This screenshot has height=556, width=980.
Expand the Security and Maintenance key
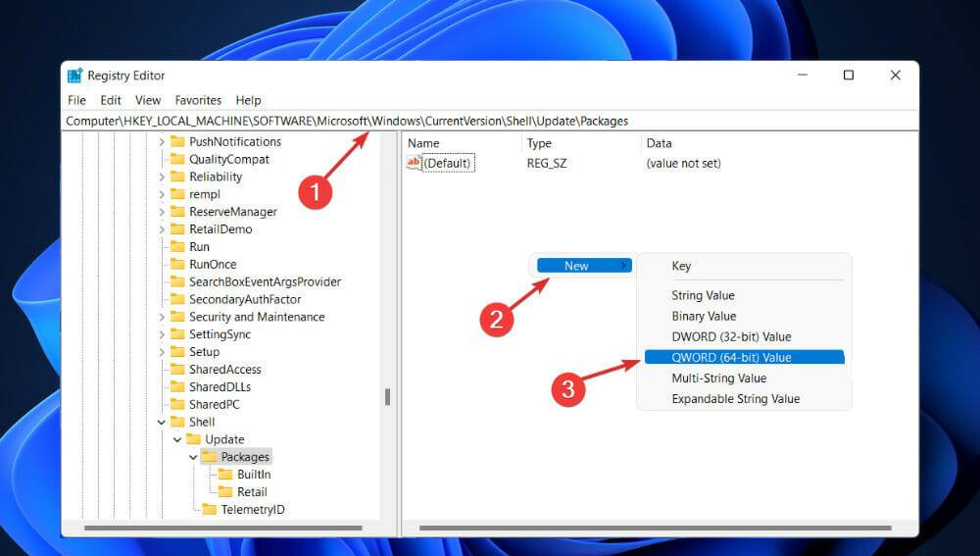pos(162,318)
